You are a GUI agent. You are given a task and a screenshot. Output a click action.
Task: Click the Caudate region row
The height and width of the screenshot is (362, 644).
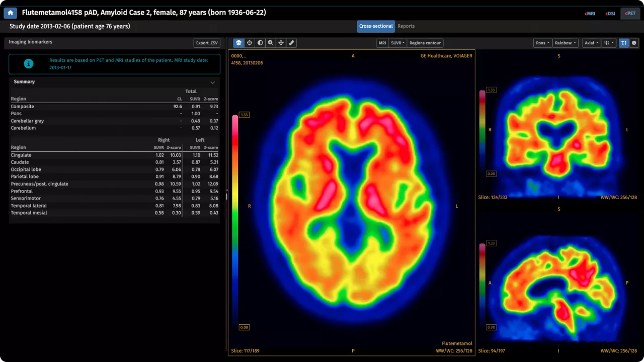pos(114,162)
